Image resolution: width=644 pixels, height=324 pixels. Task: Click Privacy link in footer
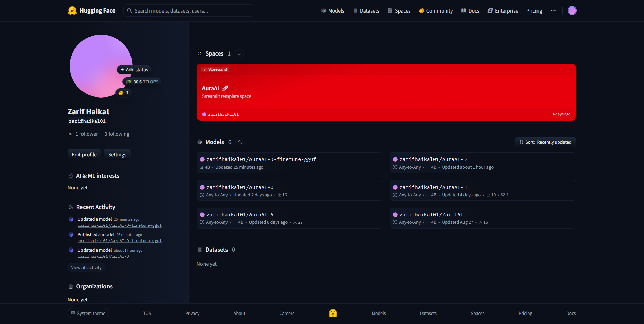(x=192, y=313)
